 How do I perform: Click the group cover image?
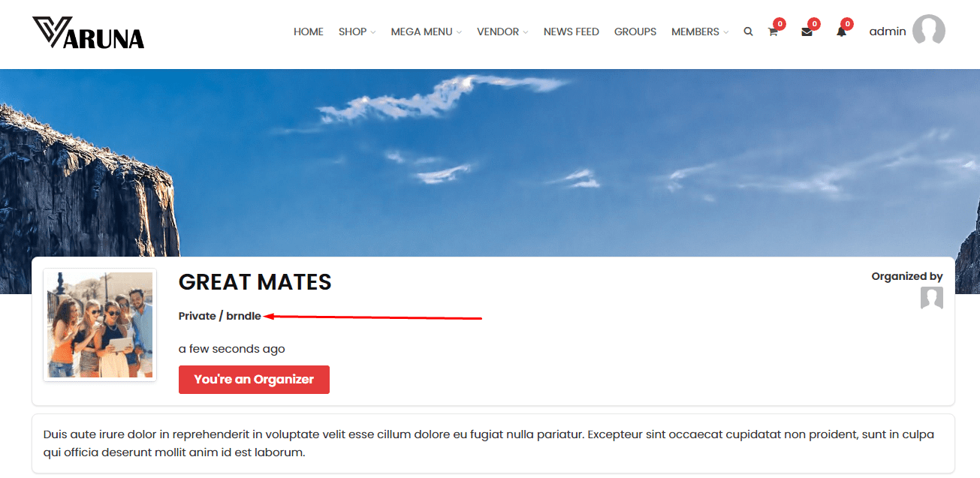[490, 162]
